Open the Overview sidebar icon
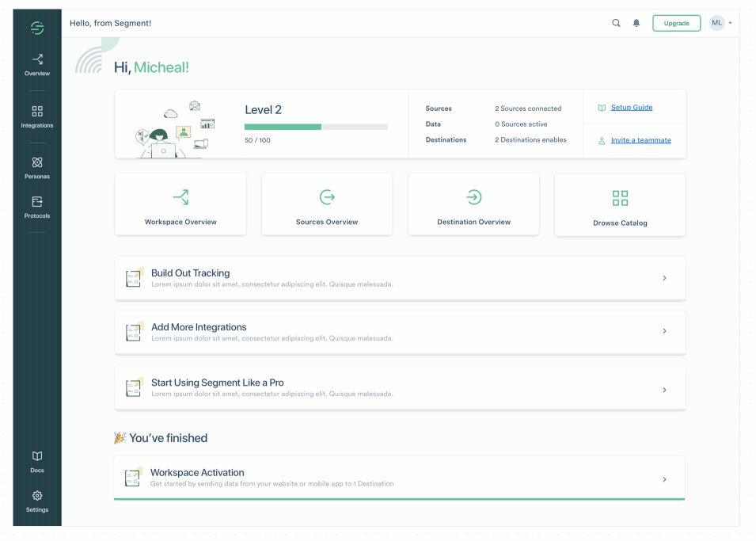 37,59
